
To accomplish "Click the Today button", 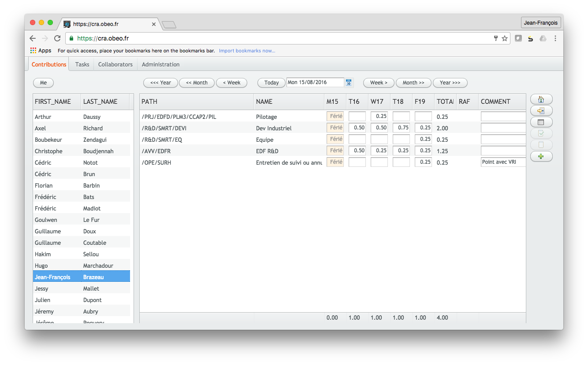I will pos(272,83).
